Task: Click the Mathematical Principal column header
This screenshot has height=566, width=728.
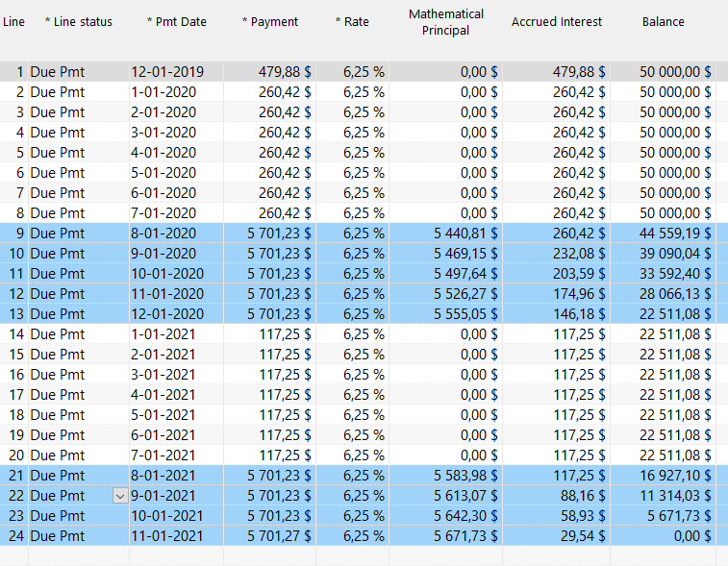Action: (x=445, y=22)
